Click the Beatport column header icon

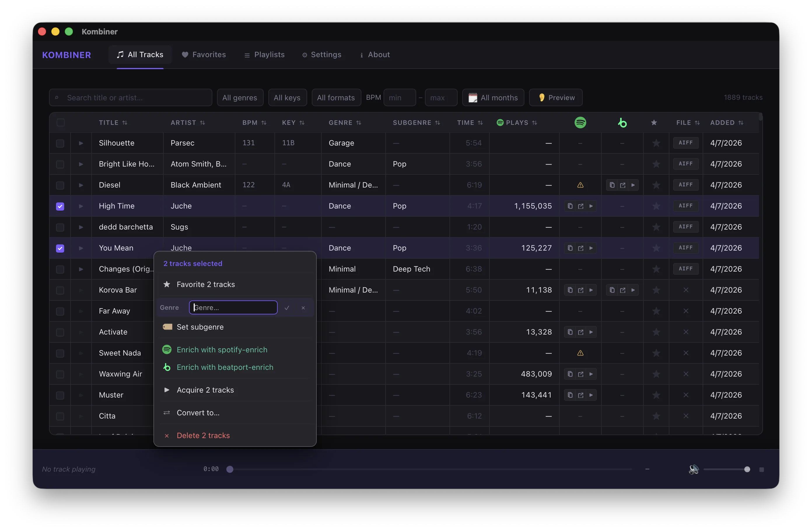(622, 123)
